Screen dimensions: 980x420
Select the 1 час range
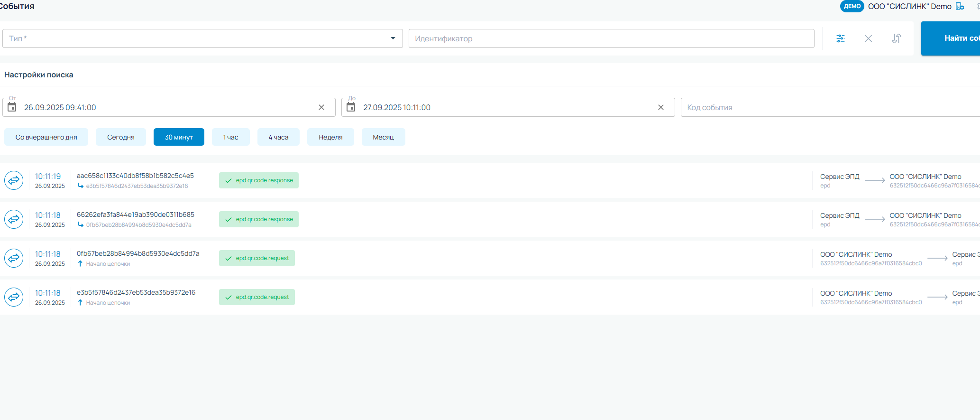point(231,137)
